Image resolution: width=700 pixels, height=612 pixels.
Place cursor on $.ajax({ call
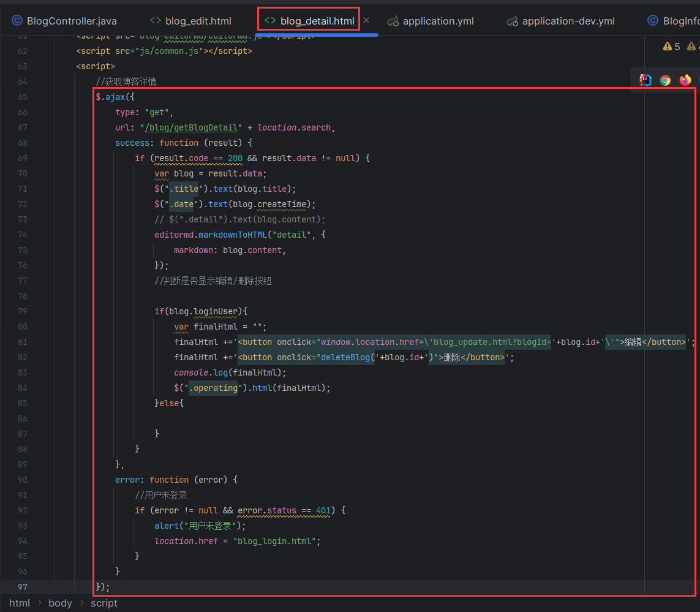pyautogui.click(x=115, y=97)
